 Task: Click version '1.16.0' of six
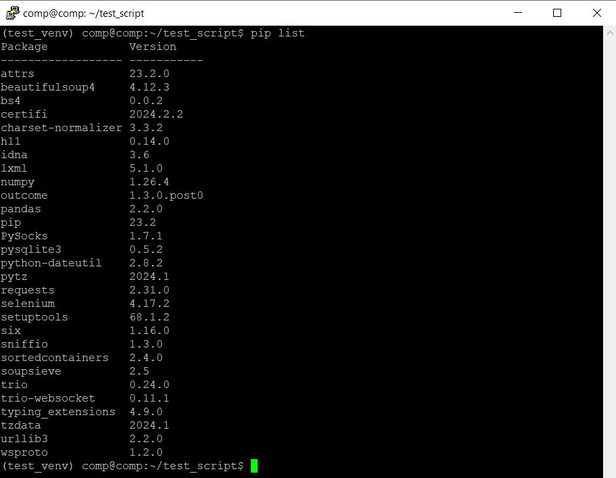[x=149, y=331]
